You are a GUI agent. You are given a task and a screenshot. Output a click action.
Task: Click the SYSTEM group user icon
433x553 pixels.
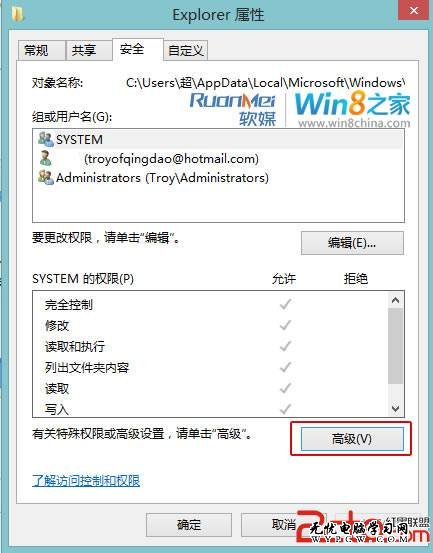[45, 140]
